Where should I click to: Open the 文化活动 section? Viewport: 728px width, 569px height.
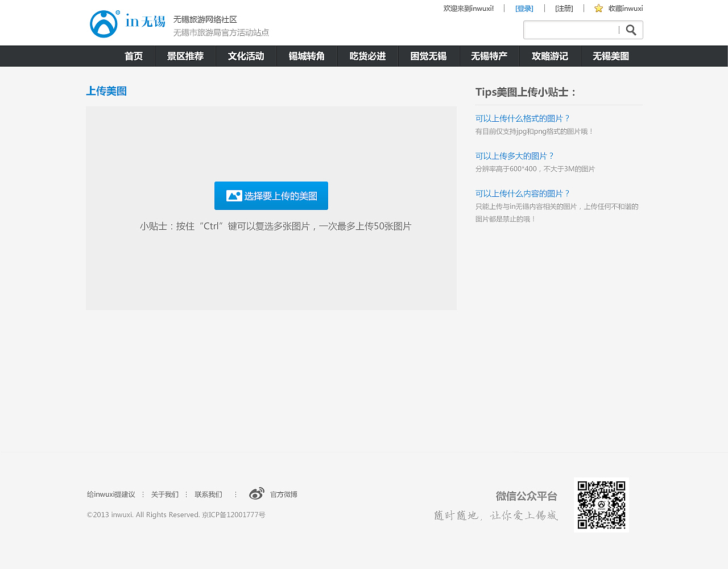tap(246, 56)
